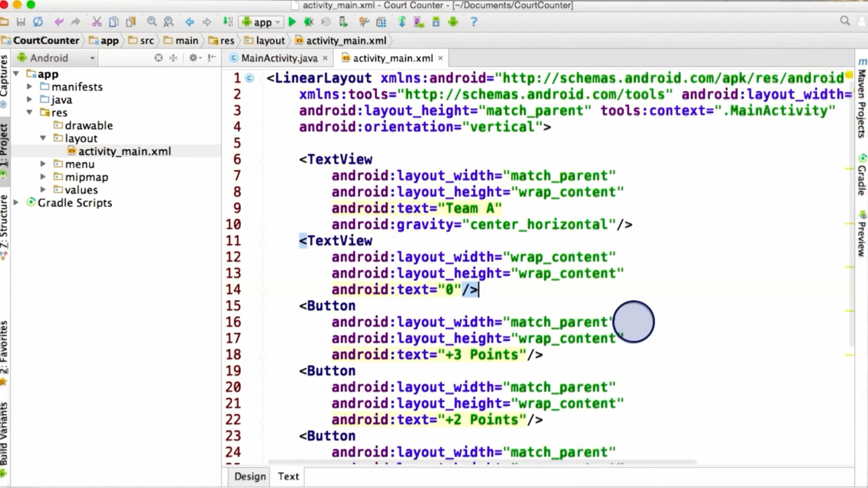Switch to Design view tab
Image resolution: width=868 pixels, height=488 pixels.
250,476
